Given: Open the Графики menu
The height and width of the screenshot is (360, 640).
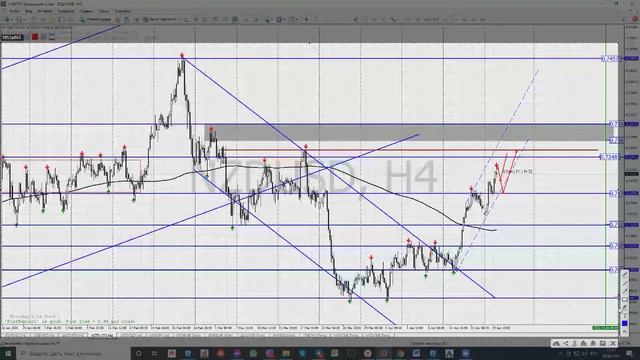Looking at the screenshot, I should 65,11.
